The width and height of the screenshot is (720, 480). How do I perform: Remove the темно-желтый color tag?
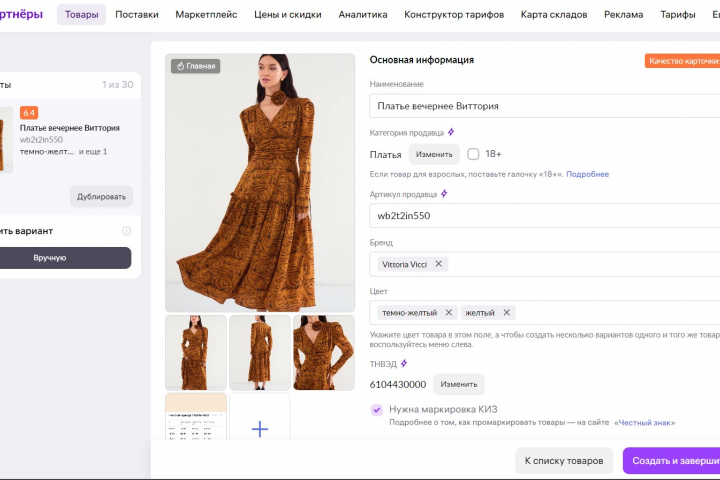tap(449, 313)
